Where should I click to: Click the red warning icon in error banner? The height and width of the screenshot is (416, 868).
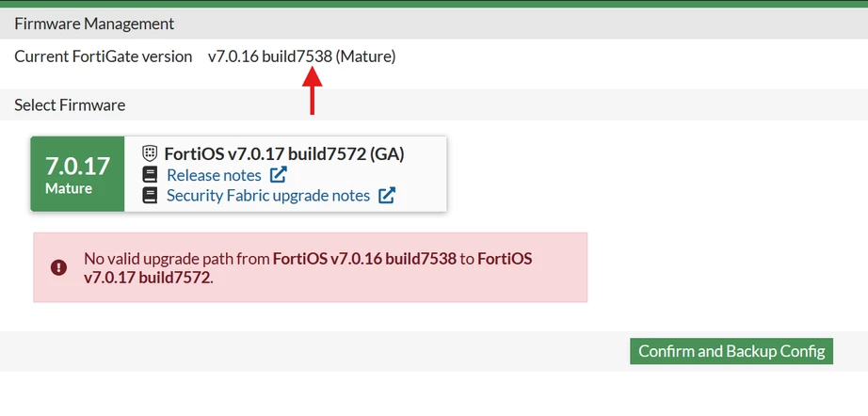coord(58,267)
